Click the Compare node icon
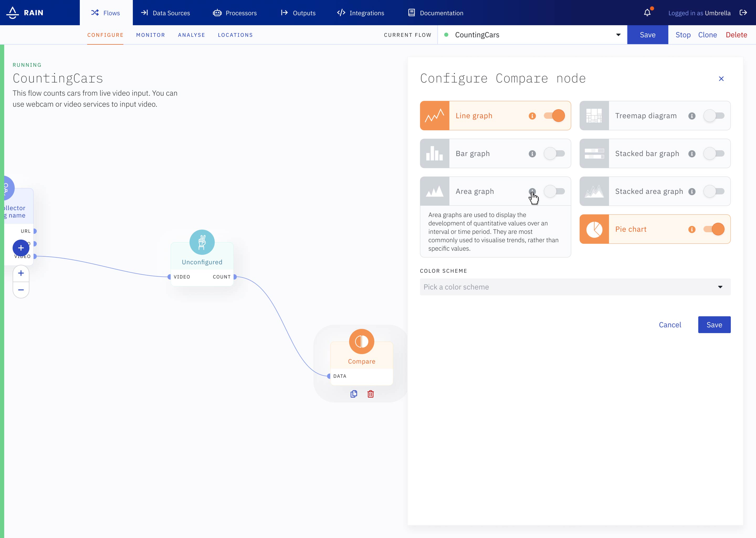This screenshot has height=538, width=756. pyautogui.click(x=361, y=342)
